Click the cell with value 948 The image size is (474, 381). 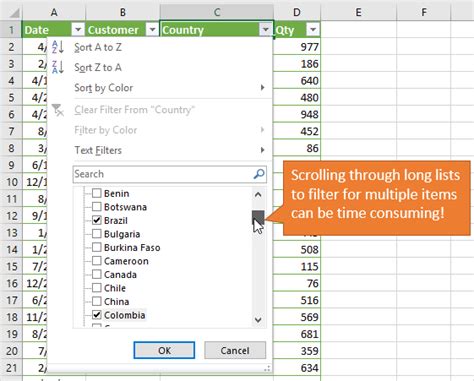click(x=297, y=114)
